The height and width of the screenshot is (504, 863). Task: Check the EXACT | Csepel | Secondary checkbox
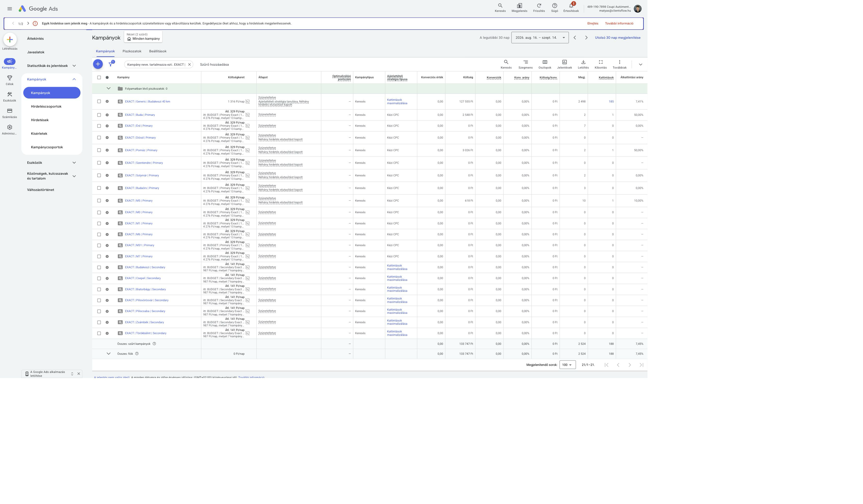(99, 278)
